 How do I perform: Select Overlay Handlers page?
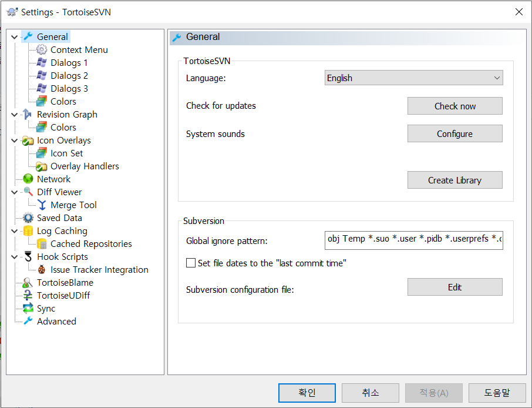coord(85,166)
